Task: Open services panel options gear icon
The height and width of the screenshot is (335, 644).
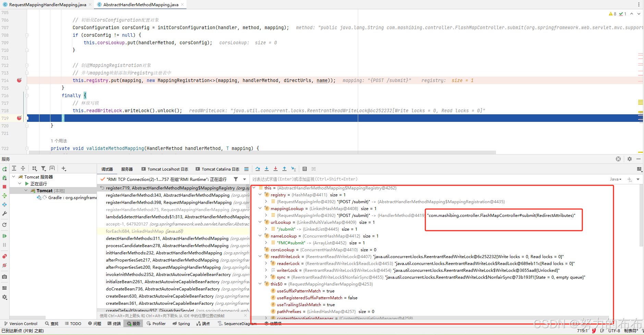Action: click(x=629, y=159)
